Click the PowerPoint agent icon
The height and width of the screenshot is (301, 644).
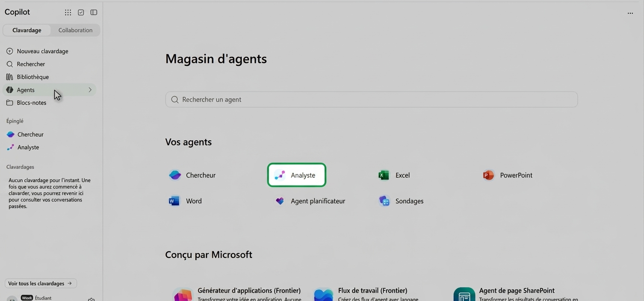[488, 175]
